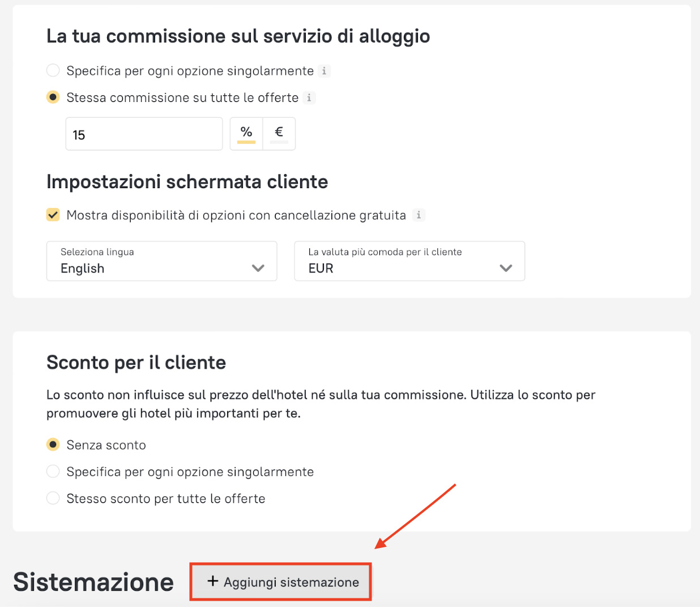The image size is (700, 612).
Task: Switch commission unit to percent symbol
Action: tap(246, 133)
